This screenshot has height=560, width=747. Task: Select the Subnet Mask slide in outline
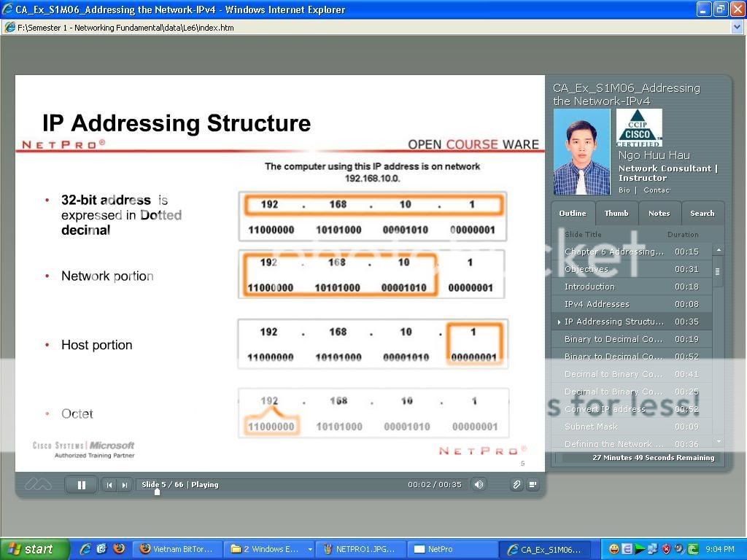coord(591,427)
